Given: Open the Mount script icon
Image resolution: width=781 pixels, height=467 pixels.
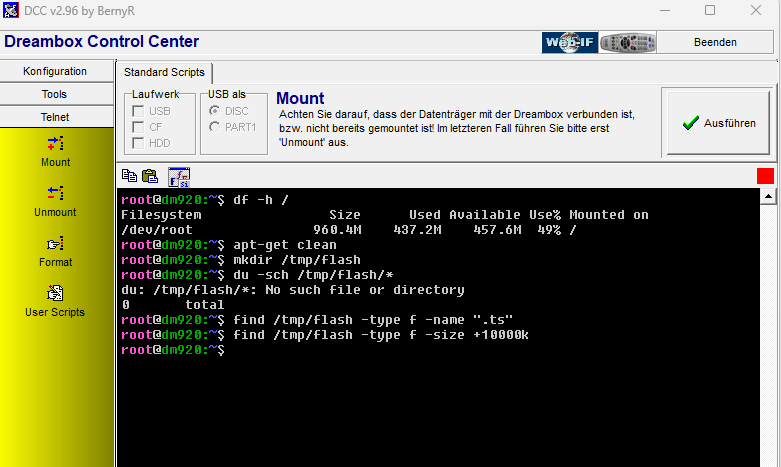Looking at the screenshot, I should 55,144.
